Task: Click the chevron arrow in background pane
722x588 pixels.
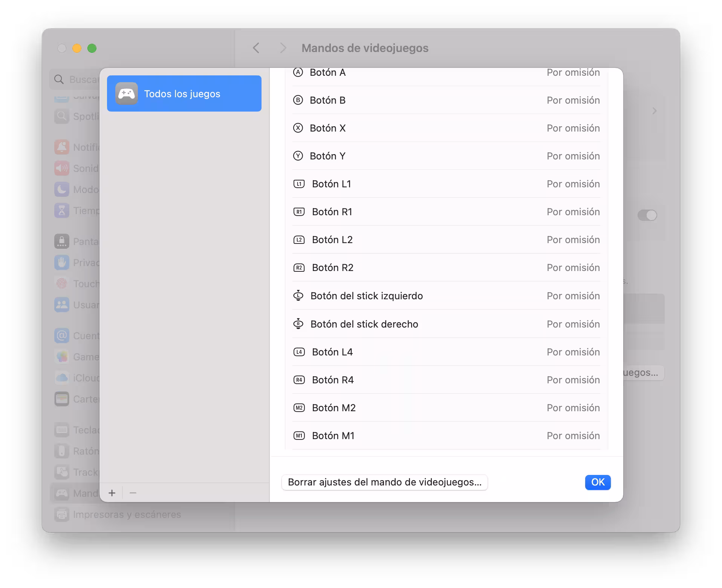Action: click(655, 111)
